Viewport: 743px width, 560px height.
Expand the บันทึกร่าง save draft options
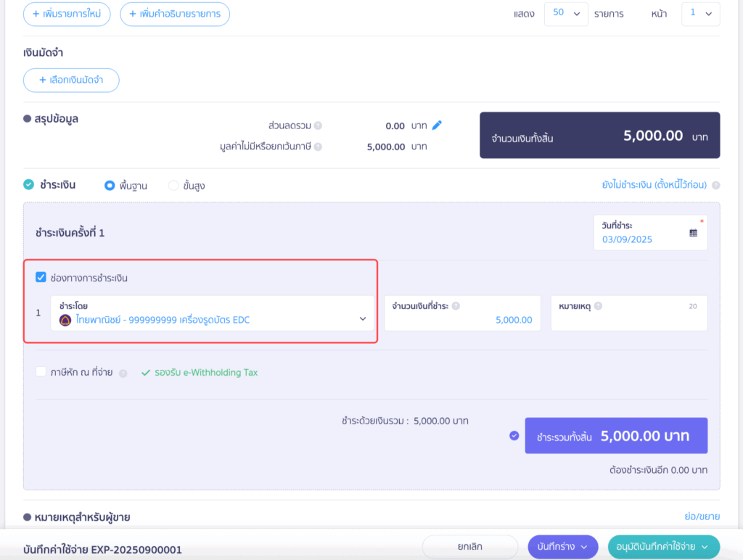click(562, 547)
